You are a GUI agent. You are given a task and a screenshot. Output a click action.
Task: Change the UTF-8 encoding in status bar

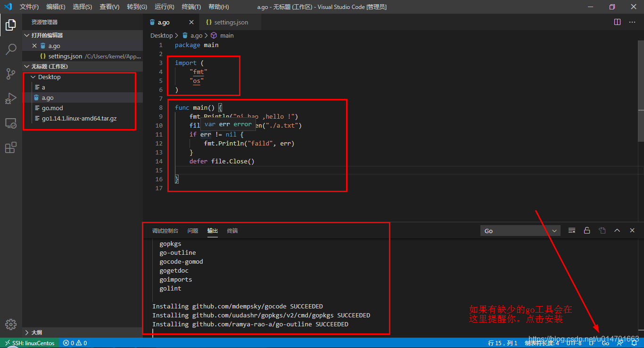[574, 343]
